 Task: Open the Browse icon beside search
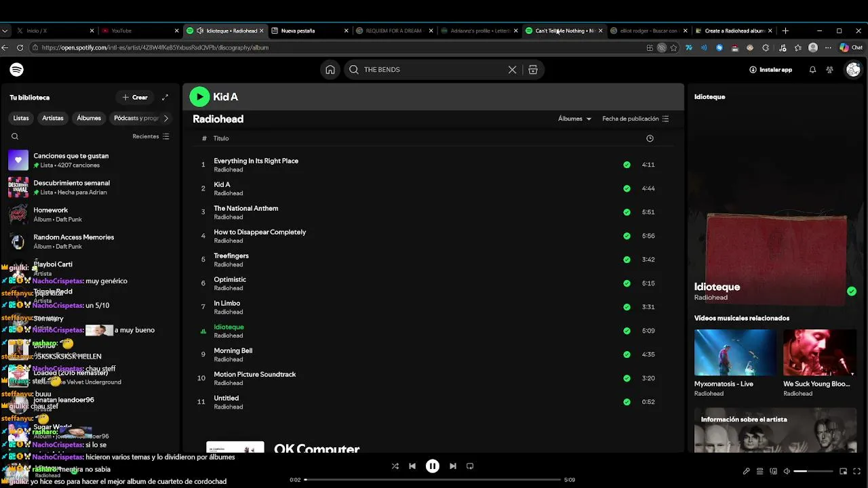533,70
